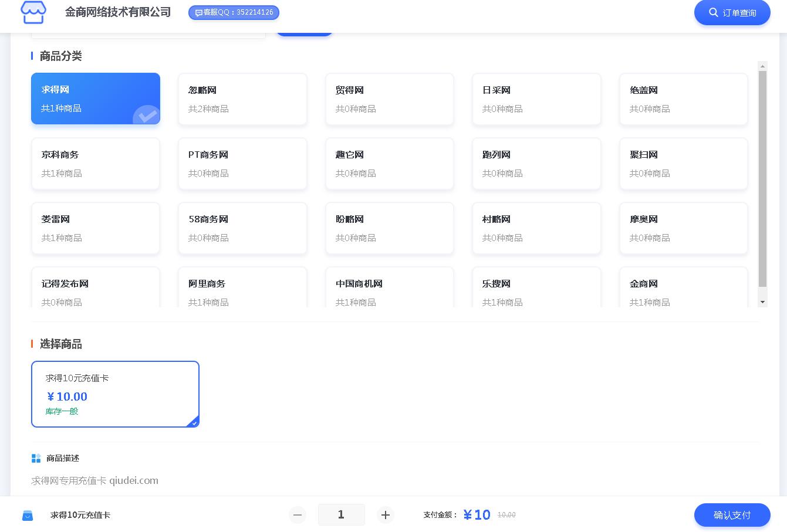This screenshot has height=532, width=787.
Task: Select the 求得10元充值卡 product card
Action: coord(115,394)
